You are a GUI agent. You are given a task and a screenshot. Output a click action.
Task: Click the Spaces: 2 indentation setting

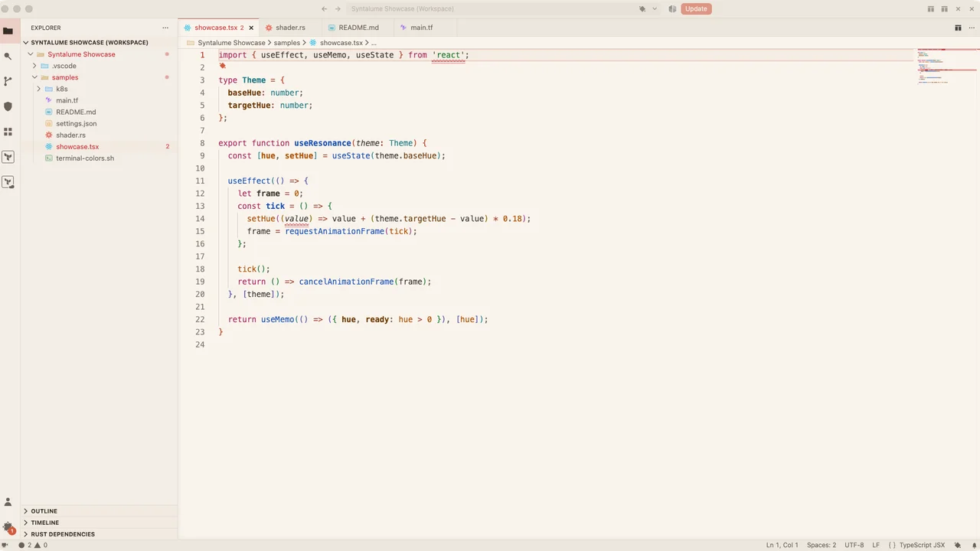point(822,545)
